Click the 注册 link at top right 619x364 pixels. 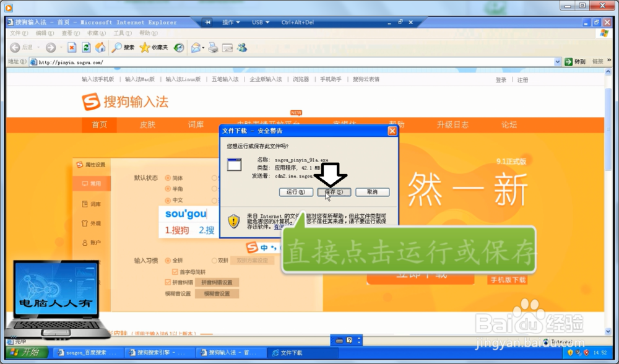(x=522, y=80)
